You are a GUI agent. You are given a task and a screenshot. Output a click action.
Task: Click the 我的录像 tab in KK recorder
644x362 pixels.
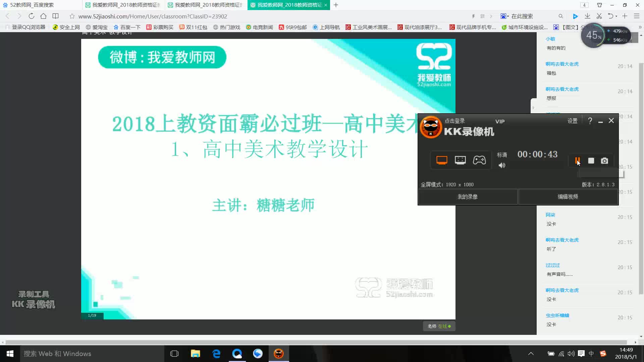coord(468,197)
